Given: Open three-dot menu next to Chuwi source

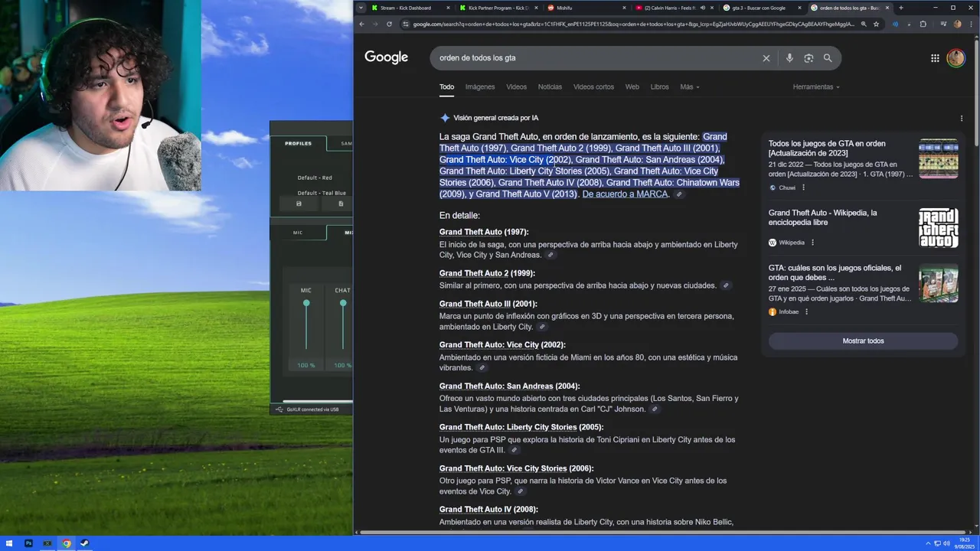Looking at the screenshot, I should click(803, 187).
